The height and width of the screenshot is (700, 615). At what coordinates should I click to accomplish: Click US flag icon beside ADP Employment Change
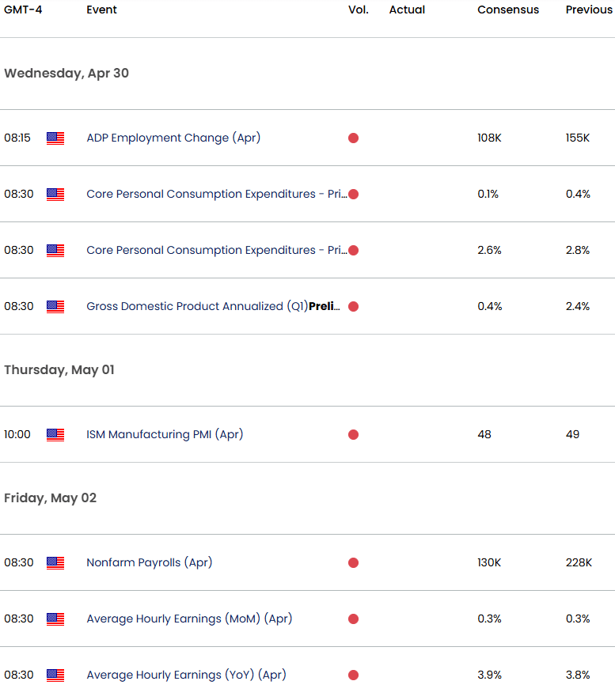coord(55,138)
